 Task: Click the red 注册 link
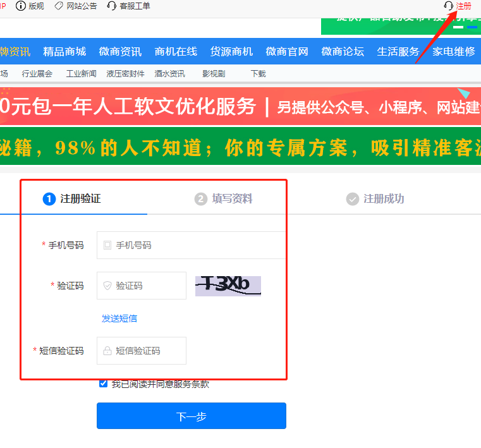click(x=463, y=6)
